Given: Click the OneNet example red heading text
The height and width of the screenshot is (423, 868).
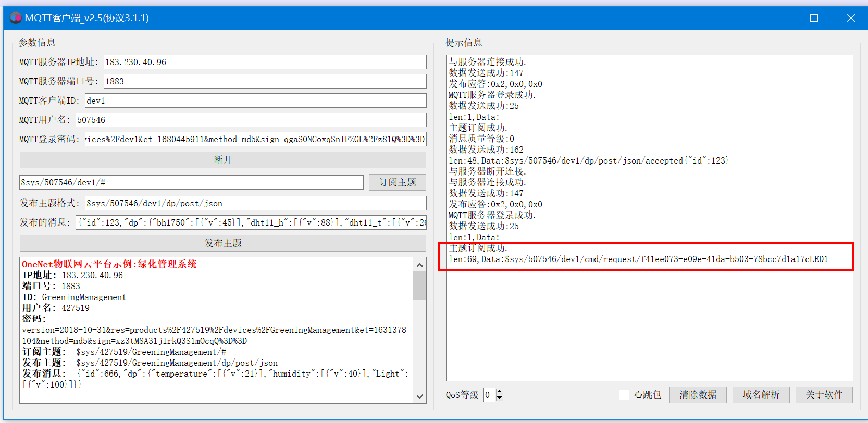Looking at the screenshot, I should point(117,264).
